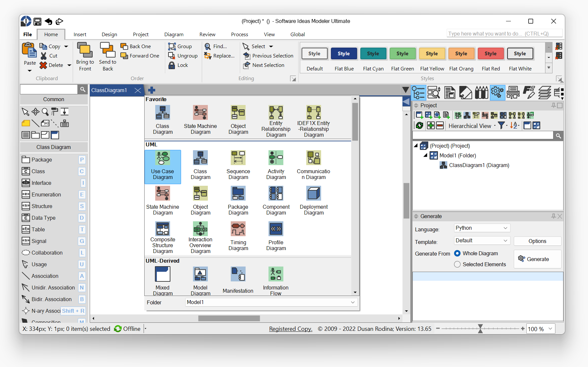Expand the Model1 folder in Project tree
Image resolution: width=588 pixels, height=367 pixels.
[426, 155]
